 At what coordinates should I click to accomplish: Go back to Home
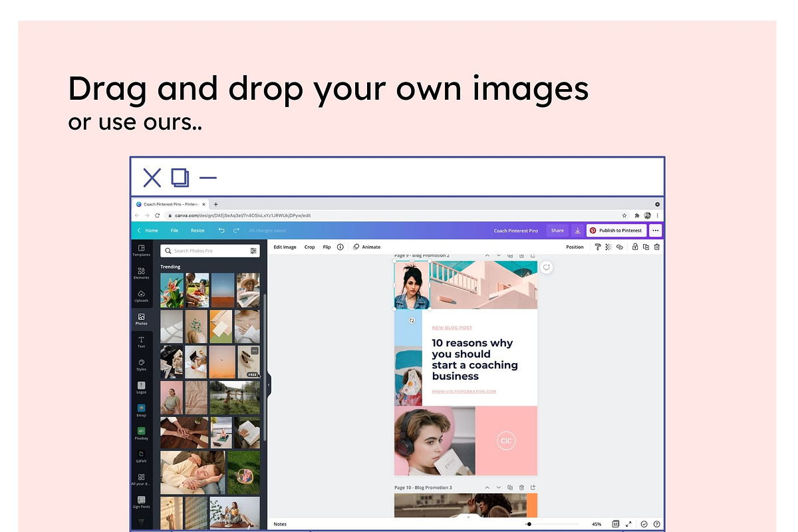[x=148, y=231]
